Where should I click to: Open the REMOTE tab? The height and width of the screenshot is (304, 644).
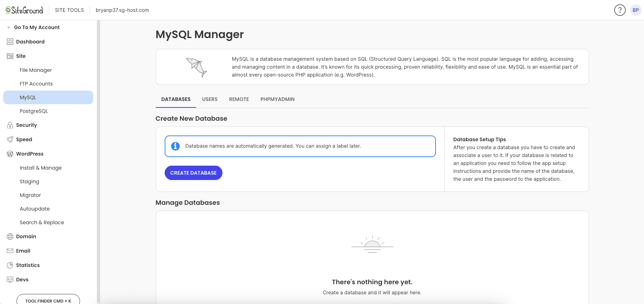[239, 99]
